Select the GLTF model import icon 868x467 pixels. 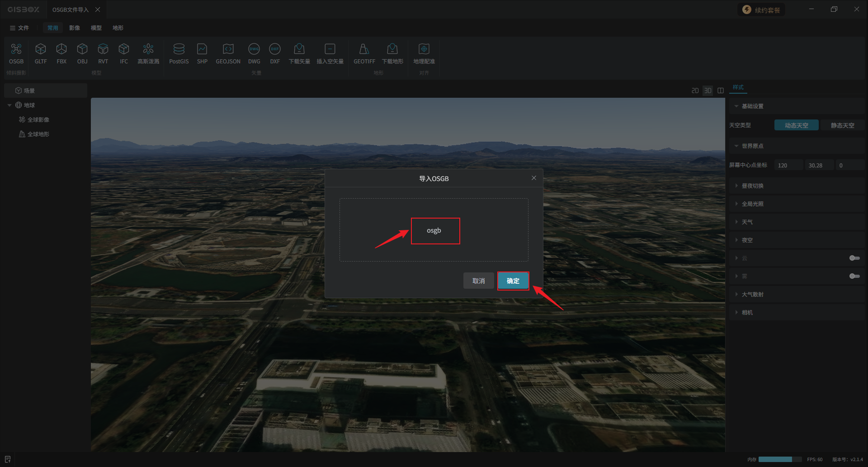tap(41, 49)
